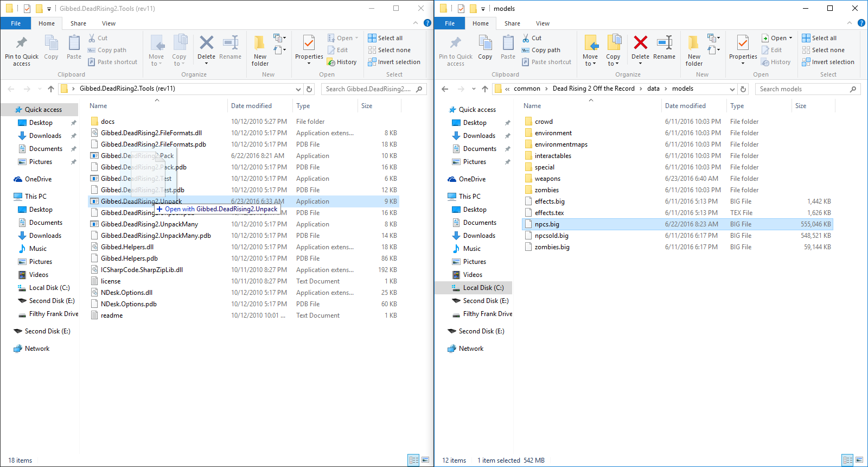
Task: Open Properties in the models window
Action: click(743, 51)
